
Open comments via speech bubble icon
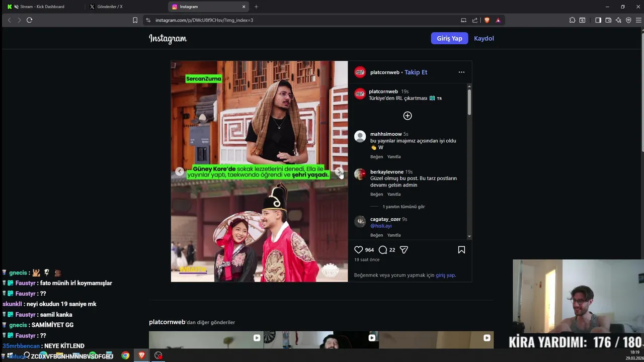coord(383,250)
